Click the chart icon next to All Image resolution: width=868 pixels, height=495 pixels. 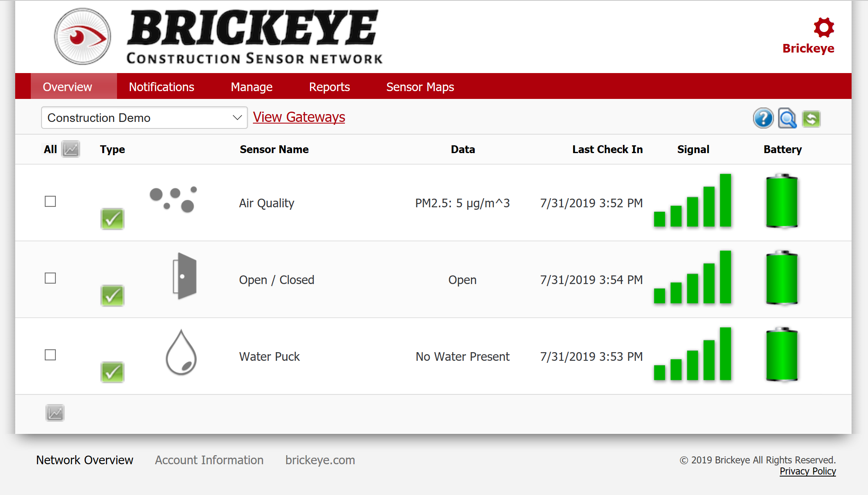pos(71,149)
